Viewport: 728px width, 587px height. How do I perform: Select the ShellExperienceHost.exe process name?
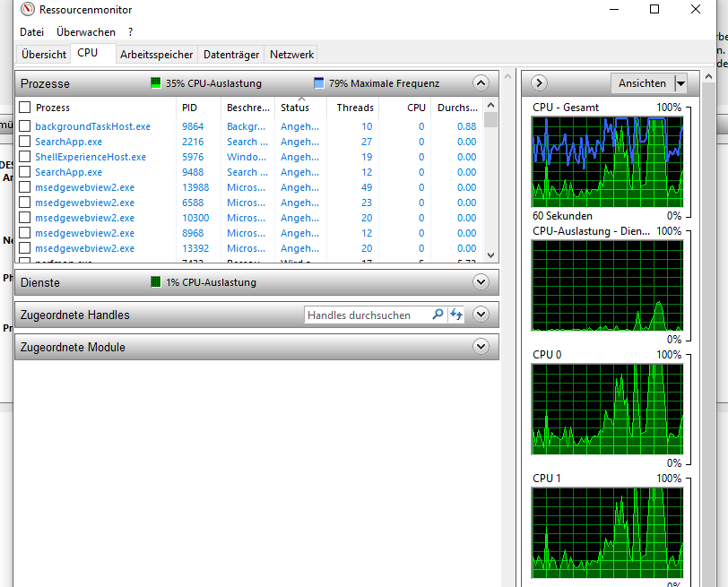point(91,157)
